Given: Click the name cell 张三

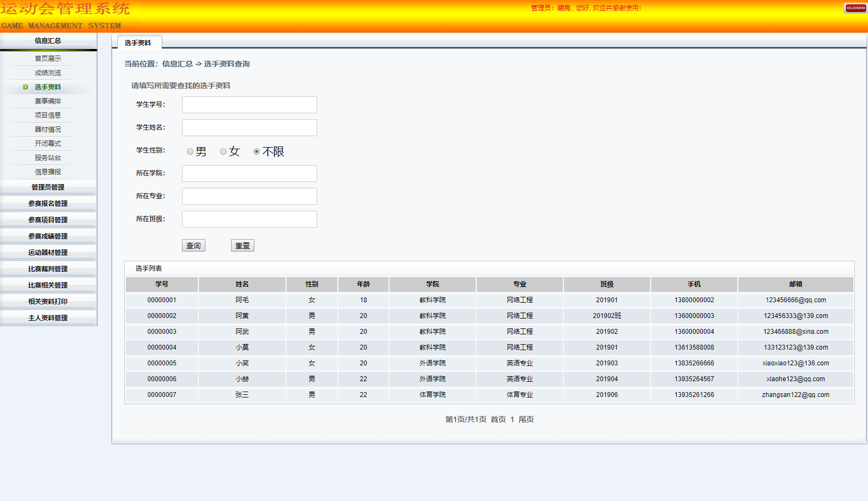Looking at the screenshot, I should pyautogui.click(x=242, y=395).
